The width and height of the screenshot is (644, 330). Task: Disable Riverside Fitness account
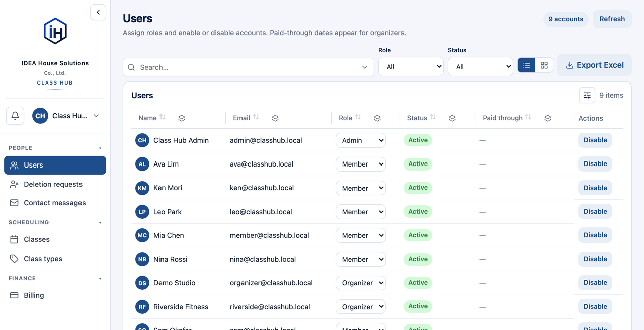click(595, 306)
